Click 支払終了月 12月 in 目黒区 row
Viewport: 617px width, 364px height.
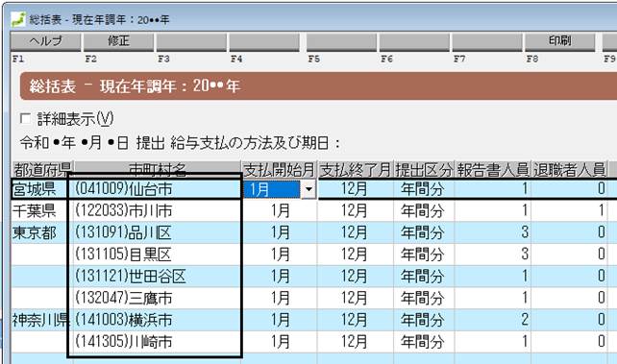pyautogui.click(x=356, y=255)
